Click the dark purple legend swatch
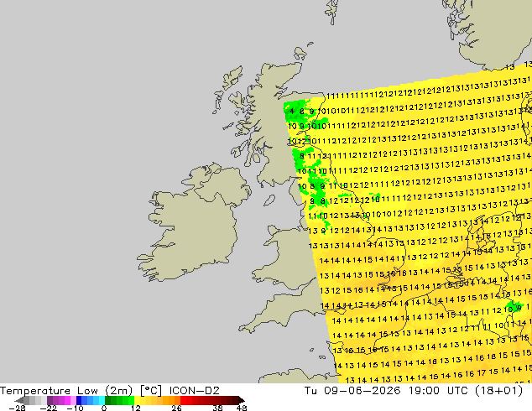The width and height of the screenshot is (532, 411). [x=50, y=400]
